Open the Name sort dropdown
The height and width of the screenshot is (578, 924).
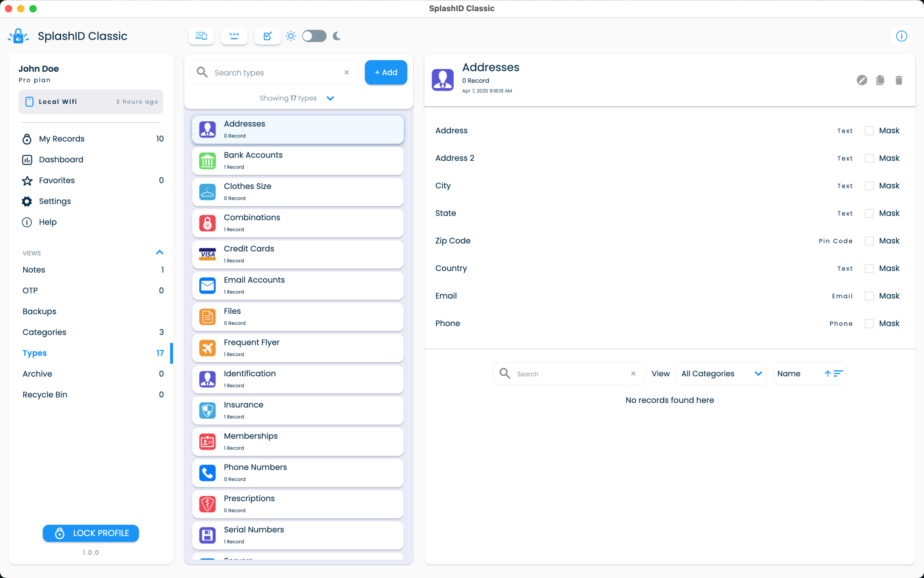tap(810, 373)
